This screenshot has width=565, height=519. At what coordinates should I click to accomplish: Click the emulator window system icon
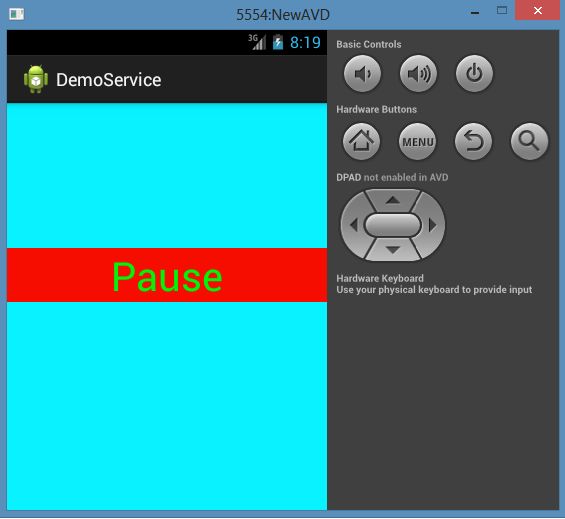coord(17,14)
